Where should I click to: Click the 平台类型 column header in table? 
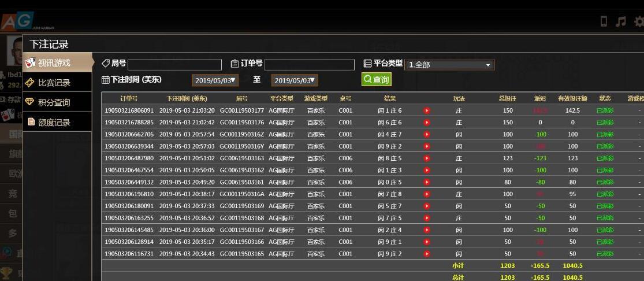click(x=282, y=99)
